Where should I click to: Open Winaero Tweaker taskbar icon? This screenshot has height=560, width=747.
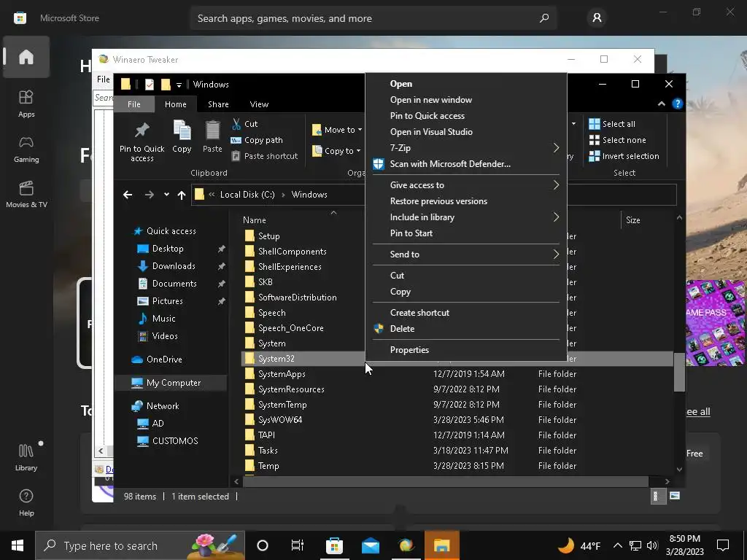pos(406,545)
